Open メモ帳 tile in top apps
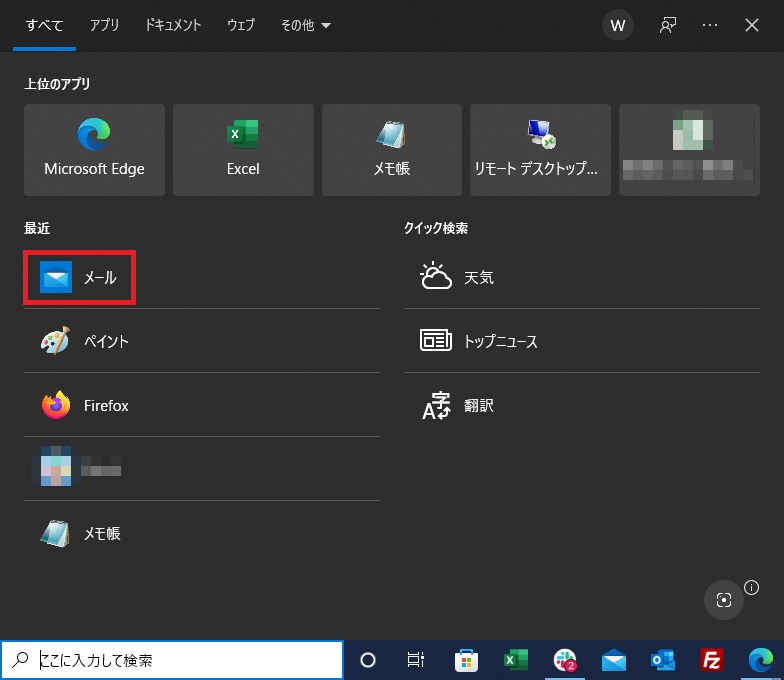The height and width of the screenshot is (680, 784). click(392, 150)
